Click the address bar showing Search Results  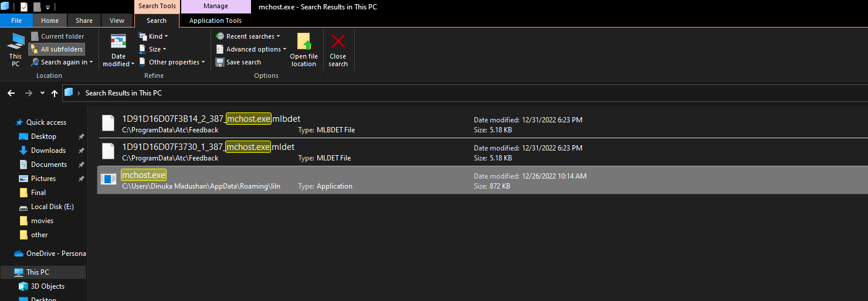465,93
